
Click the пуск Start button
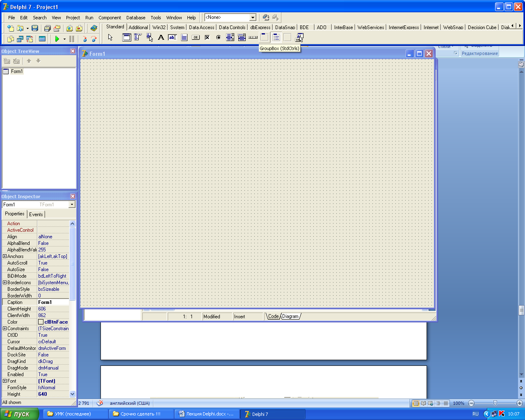(x=19, y=414)
